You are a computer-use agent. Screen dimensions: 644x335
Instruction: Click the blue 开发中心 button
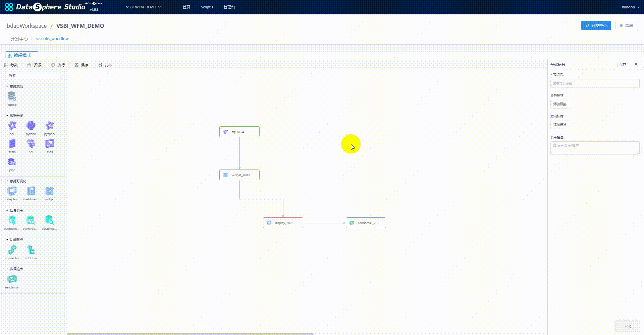click(x=596, y=25)
